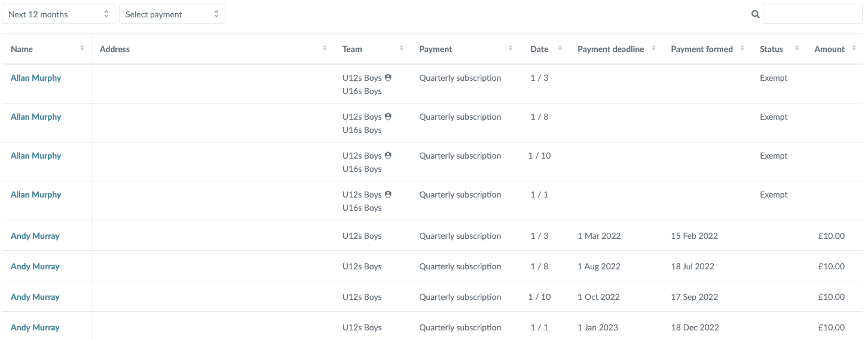Sort by Payment column arrows

click(511, 48)
